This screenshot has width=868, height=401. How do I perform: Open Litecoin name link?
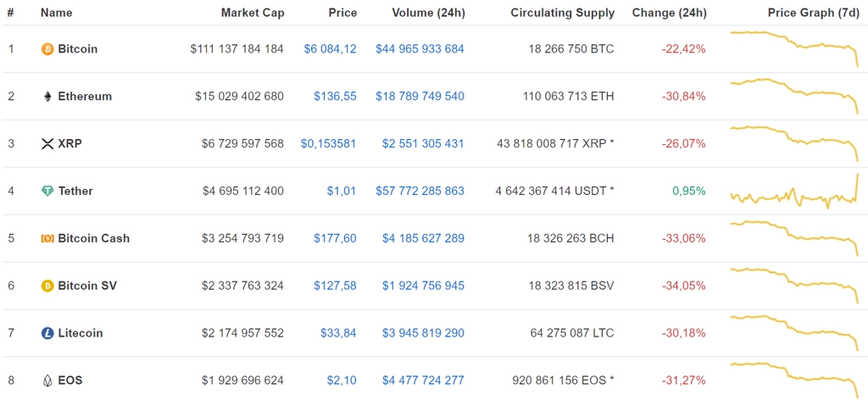pos(81,333)
